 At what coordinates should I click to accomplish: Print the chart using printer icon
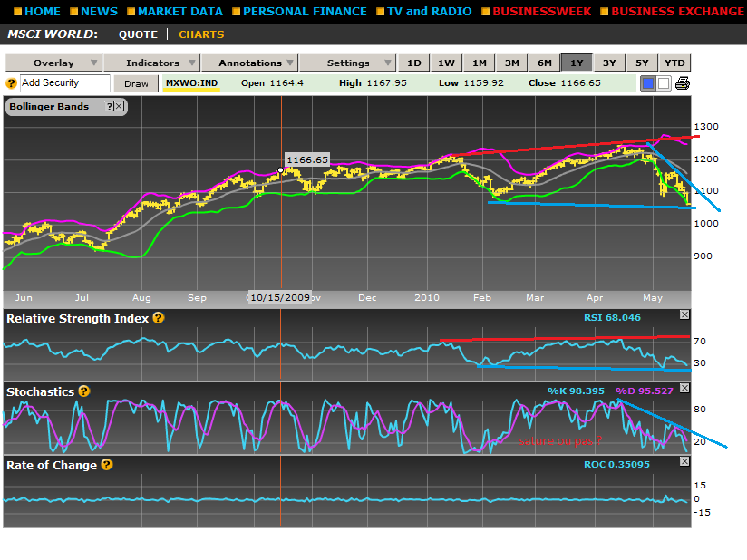click(x=683, y=83)
